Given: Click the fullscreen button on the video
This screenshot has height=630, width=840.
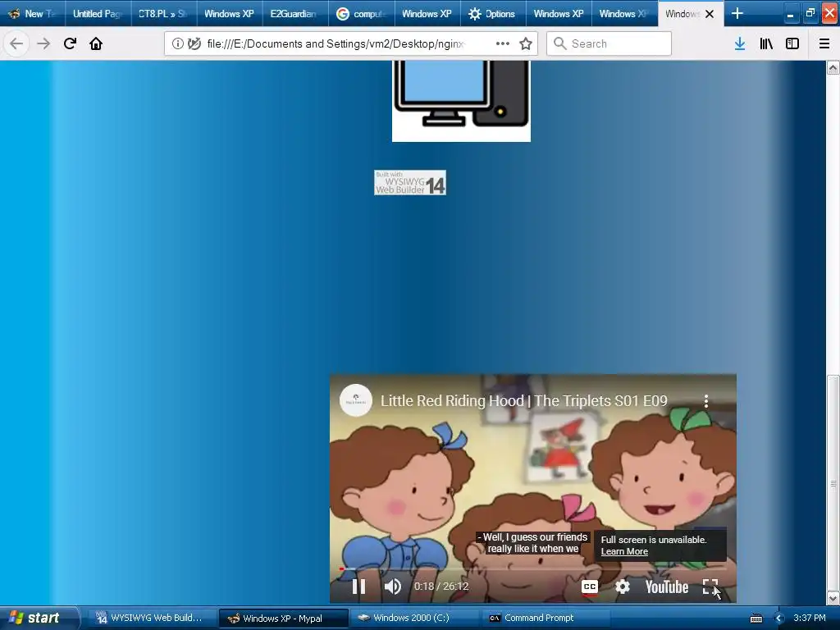Looking at the screenshot, I should tap(710, 587).
